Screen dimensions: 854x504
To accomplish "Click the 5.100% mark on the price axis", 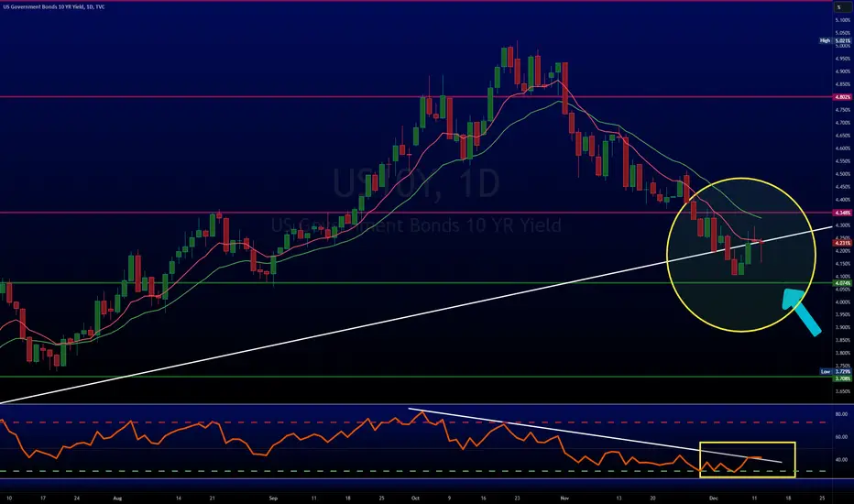I will coord(842,20).
